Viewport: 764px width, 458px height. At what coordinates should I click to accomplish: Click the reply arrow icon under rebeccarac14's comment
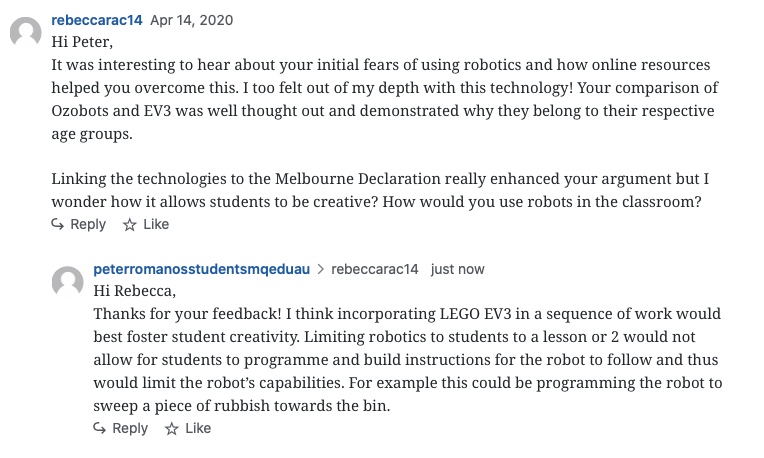pyautogui.click(x=58, y=225)
